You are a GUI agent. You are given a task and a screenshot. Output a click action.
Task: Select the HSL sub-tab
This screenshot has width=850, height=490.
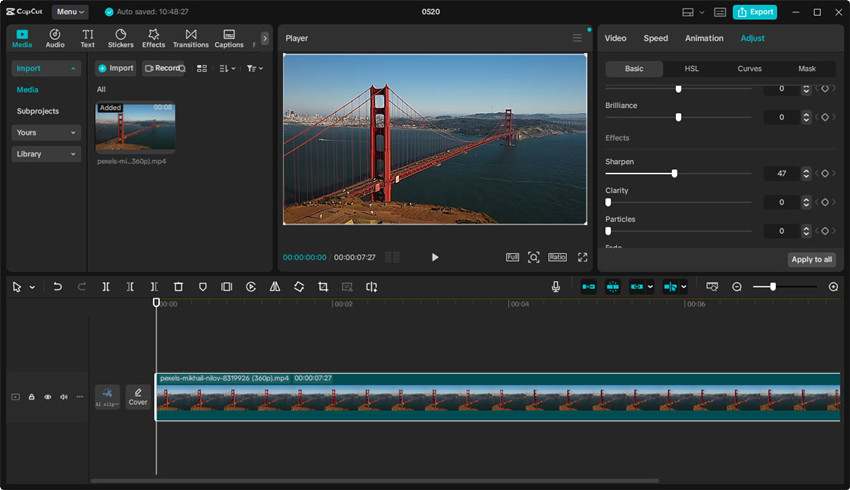pyautogui.click(x=691, y=68)
